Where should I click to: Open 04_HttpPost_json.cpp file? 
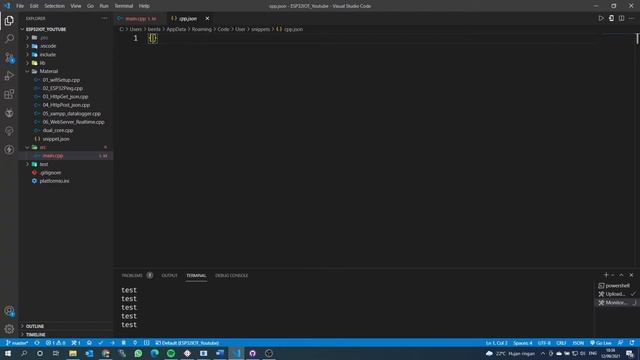[x=66, y=105]
